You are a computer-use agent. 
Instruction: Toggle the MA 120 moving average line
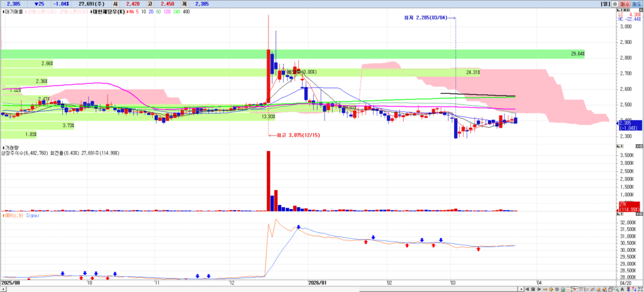pyautogui.click(x=172, y=11)
